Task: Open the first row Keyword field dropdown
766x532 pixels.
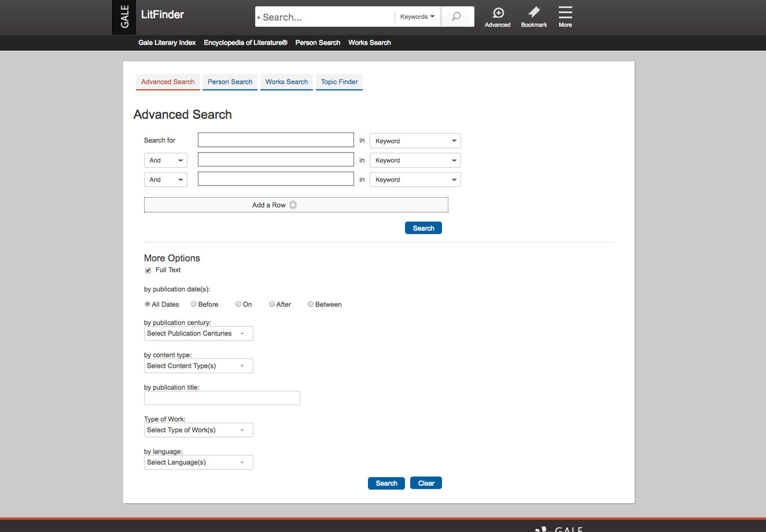Action: click(415, 141)
